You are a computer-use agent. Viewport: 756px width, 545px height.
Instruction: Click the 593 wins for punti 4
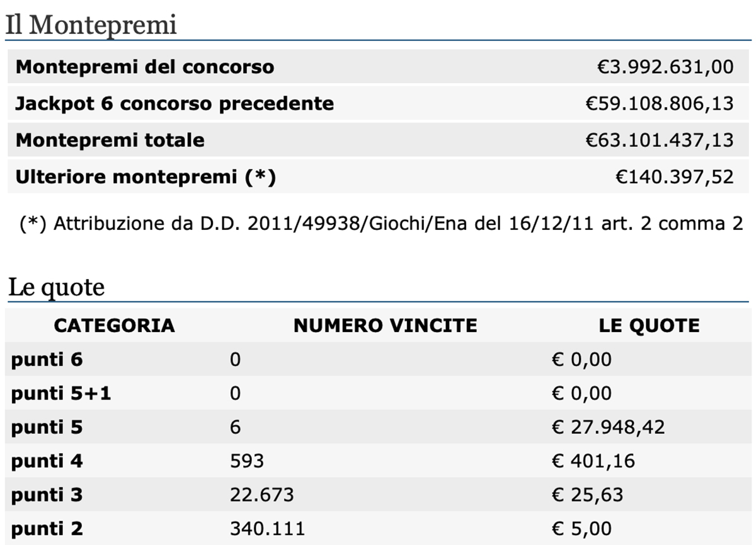(247, 461)
